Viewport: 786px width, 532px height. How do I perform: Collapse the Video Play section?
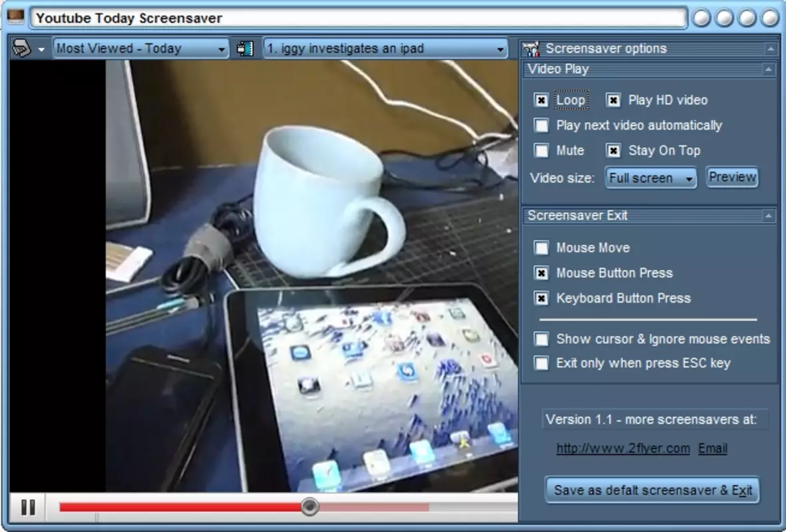(769, 70)
